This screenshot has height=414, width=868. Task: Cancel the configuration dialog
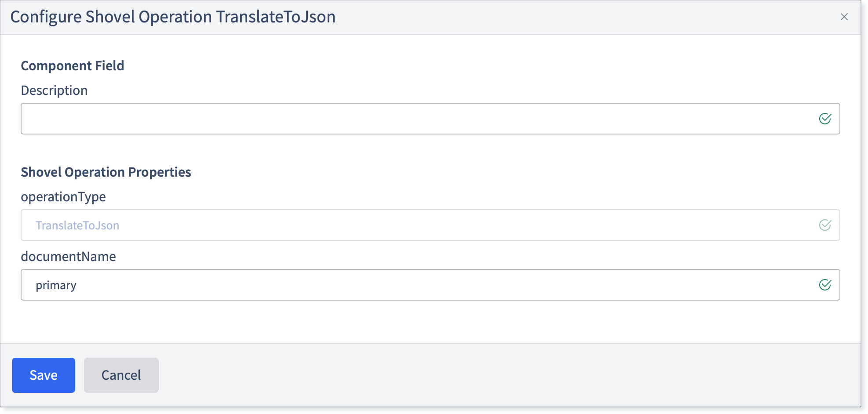[x=121, y=375]
